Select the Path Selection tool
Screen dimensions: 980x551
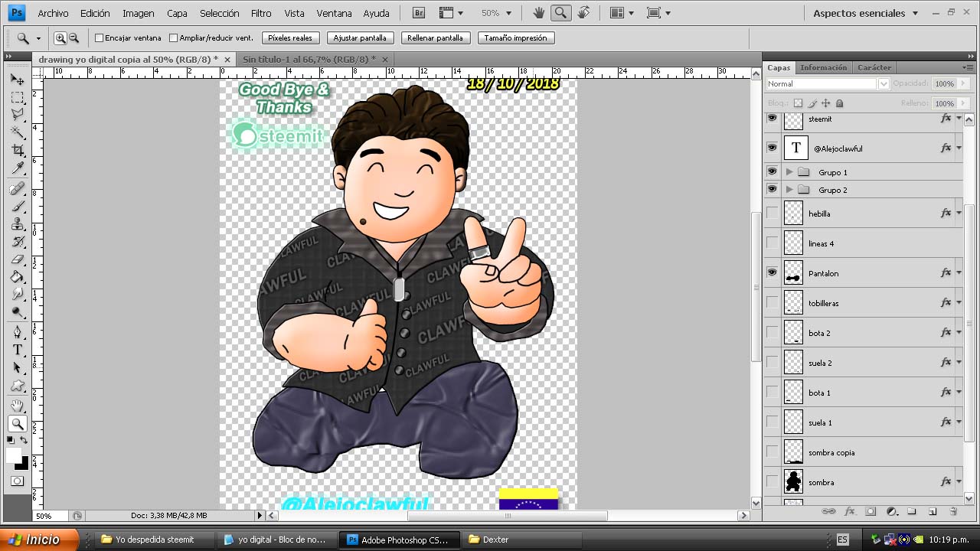coord(18,367)
